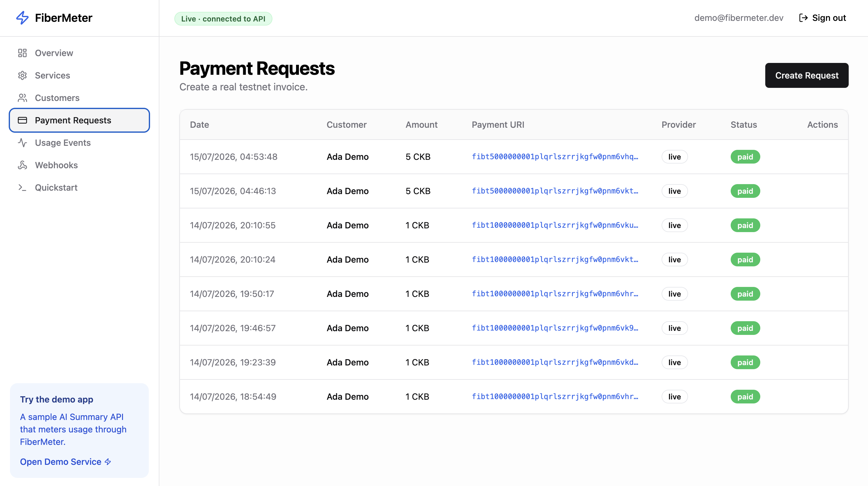Click the Payment URI column header
The image size is (868, 486).
498,125
